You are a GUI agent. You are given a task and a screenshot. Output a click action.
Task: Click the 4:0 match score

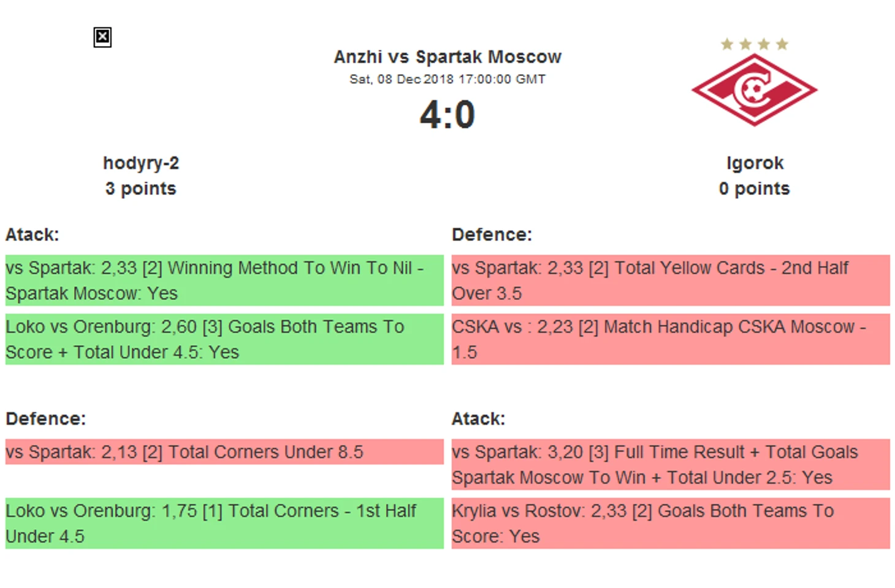tap(447, 115)
